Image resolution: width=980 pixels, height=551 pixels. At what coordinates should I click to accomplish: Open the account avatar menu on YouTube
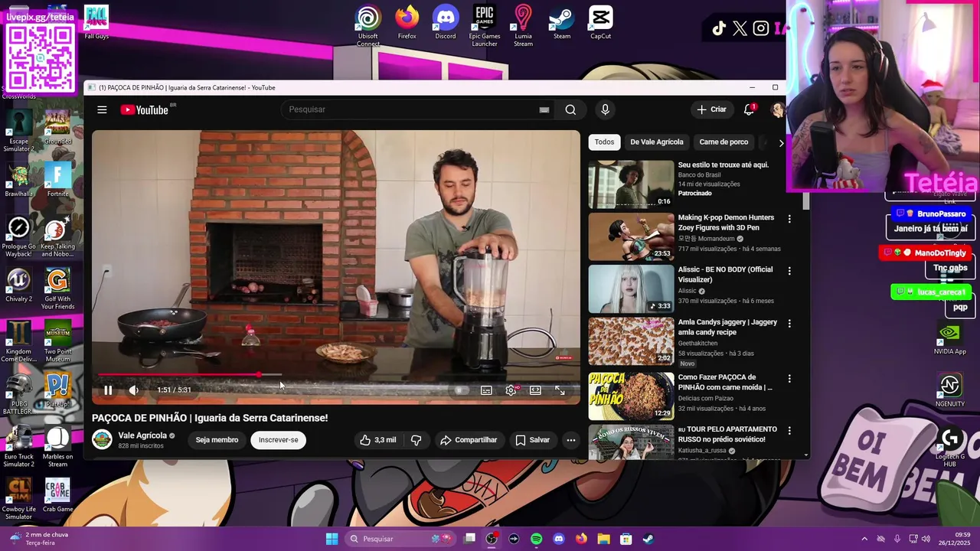pos(777,109)
